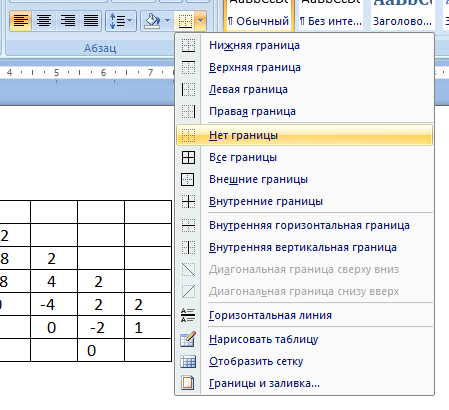The image size is (449, 410).
Task: Click the Все границы grid icon
Action: coord(188,157)
